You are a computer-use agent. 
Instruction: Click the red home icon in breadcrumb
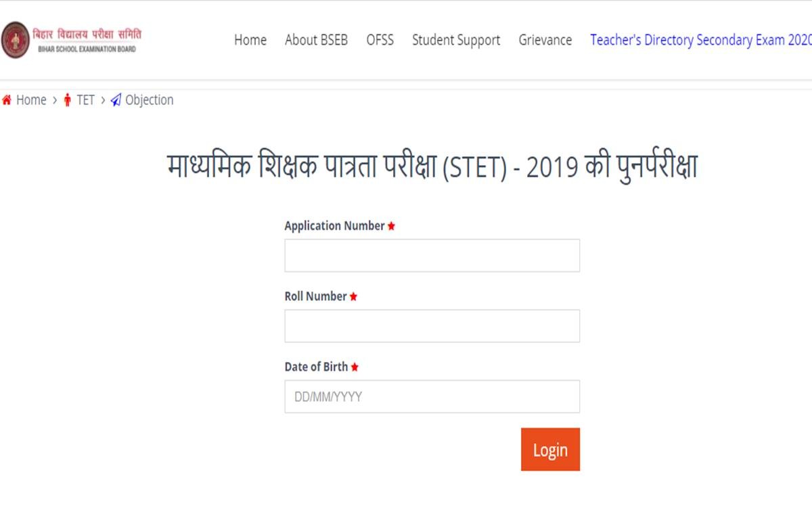coord(7,100)
